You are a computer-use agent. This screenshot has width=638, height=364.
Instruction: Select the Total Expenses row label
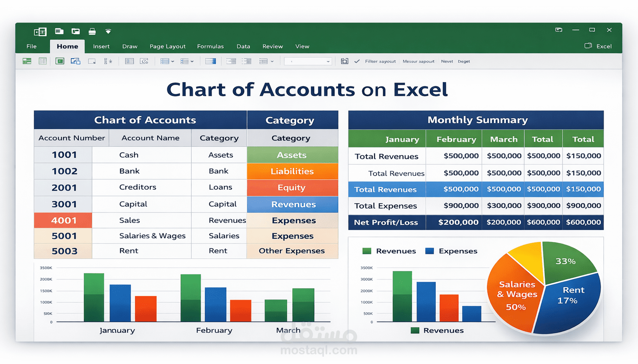(x=387, y=206)
